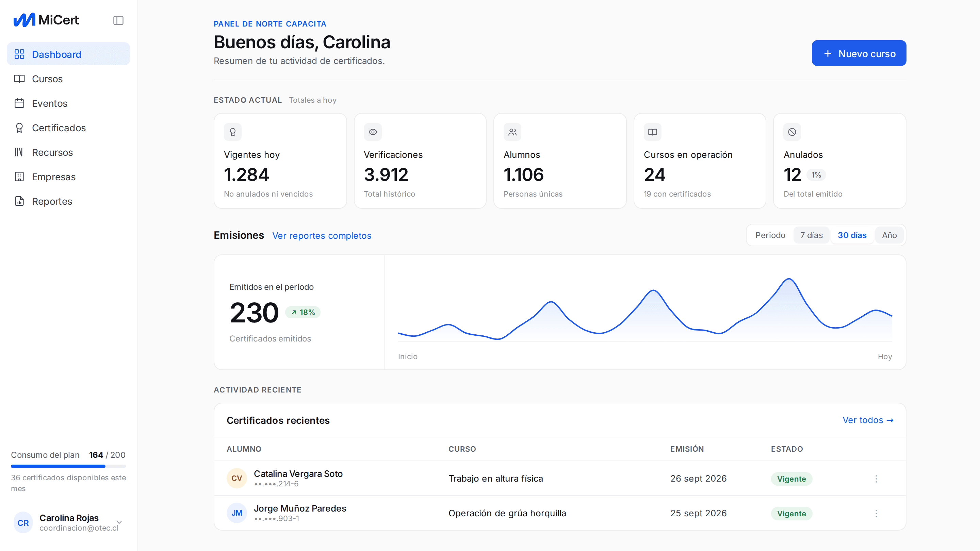The height and width of the screenshot is (551, 980).
Task: Click the Eventos calendar icon
Action: click(19, 103)
